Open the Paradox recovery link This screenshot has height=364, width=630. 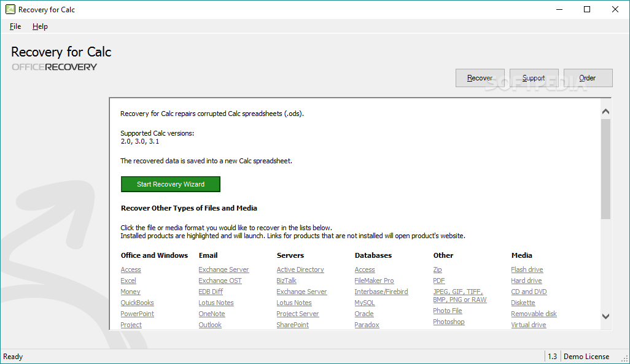click(367, 325)
